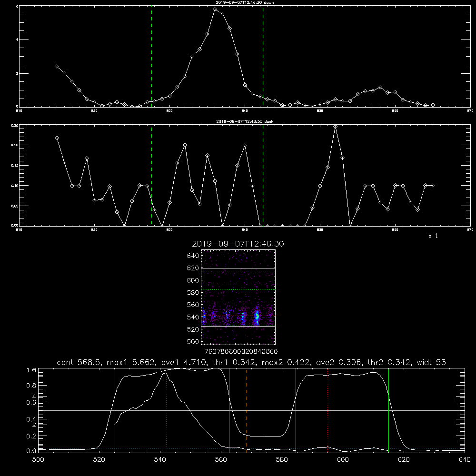The image size is (476, 476).
Task: Click the '520' x-axis label of bottom plot
Action: tap(99, 460)
